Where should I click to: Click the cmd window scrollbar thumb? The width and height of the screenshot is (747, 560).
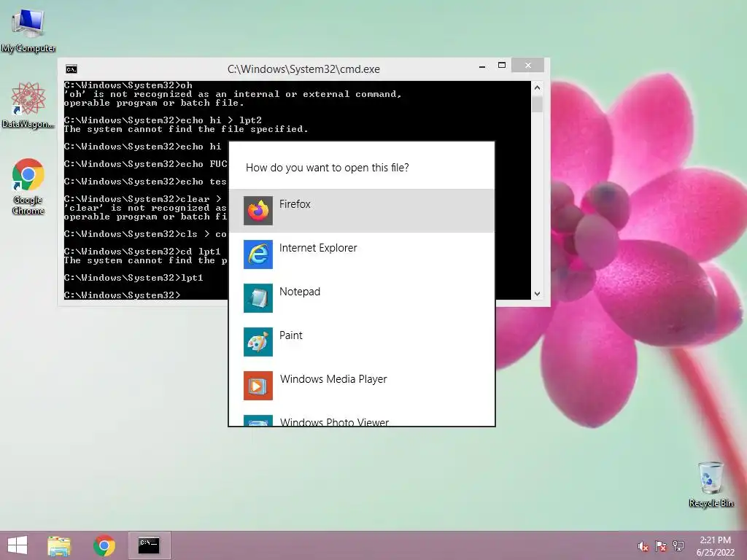(x=537, y=104)
